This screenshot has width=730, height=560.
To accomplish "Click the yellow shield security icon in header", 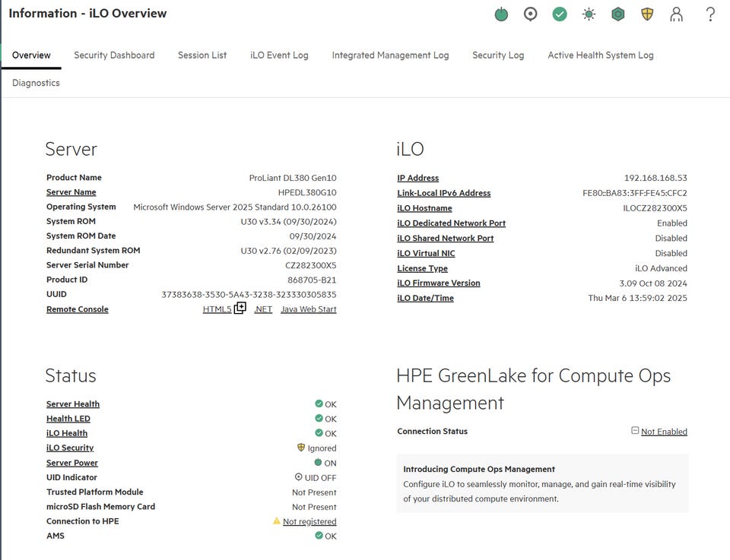I will click(x=647, y=14).
